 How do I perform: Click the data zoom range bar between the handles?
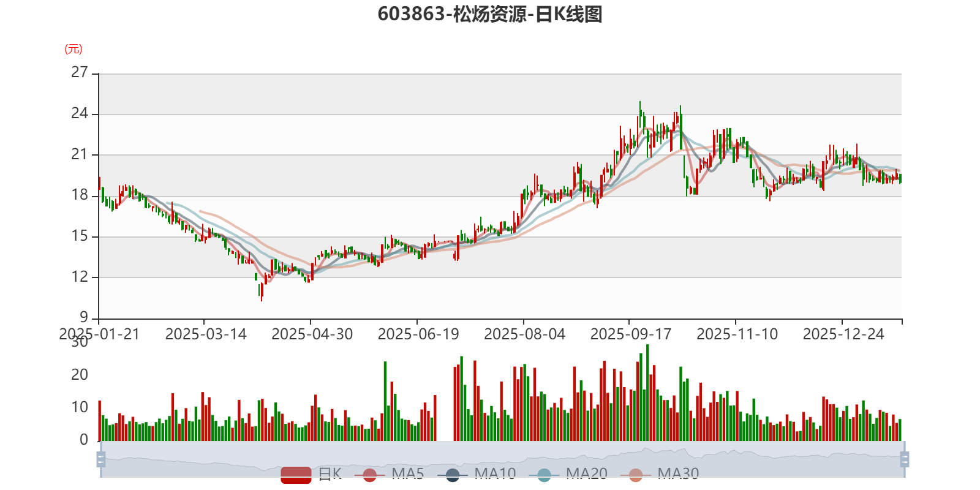(x=502, y=459)
